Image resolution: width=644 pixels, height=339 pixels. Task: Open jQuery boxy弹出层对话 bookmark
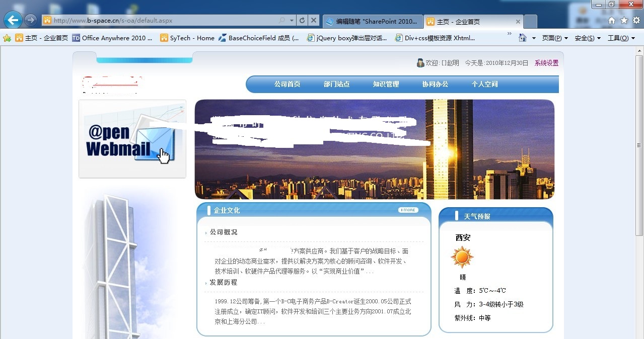click(347, 38)
